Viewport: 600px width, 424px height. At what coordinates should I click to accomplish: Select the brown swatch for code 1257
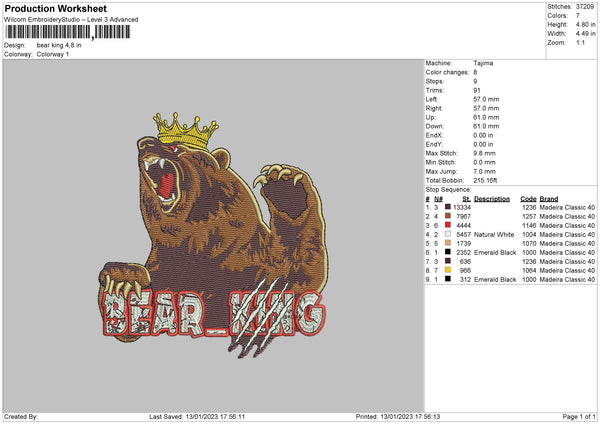tap(447, 216)
